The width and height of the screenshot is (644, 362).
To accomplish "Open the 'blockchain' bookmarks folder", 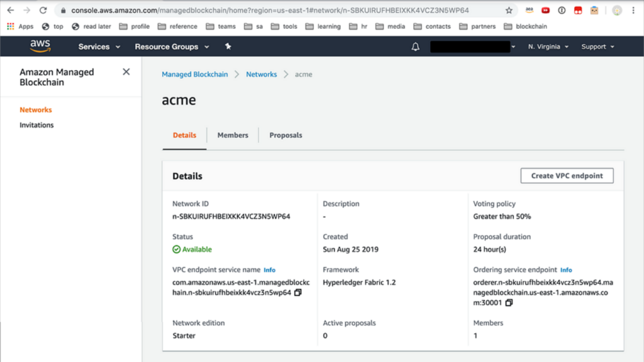I will point(525,26).
